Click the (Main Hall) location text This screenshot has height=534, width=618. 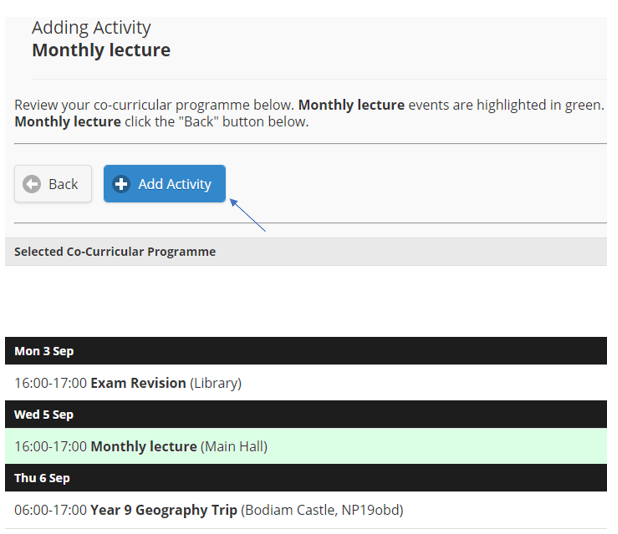[x=234, y=446]
